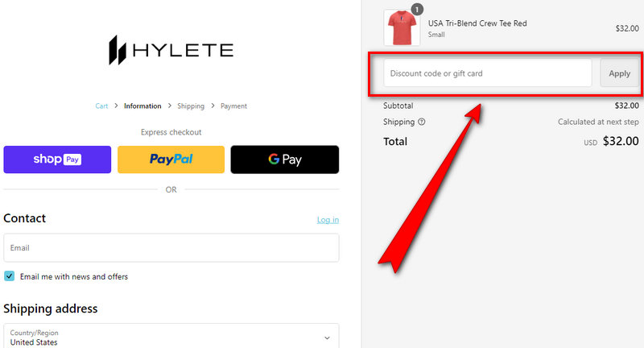The width and height of the screenshot is (644, 348).
Task: Uncheck Email me with news and offers
Action: coord(9,276)
